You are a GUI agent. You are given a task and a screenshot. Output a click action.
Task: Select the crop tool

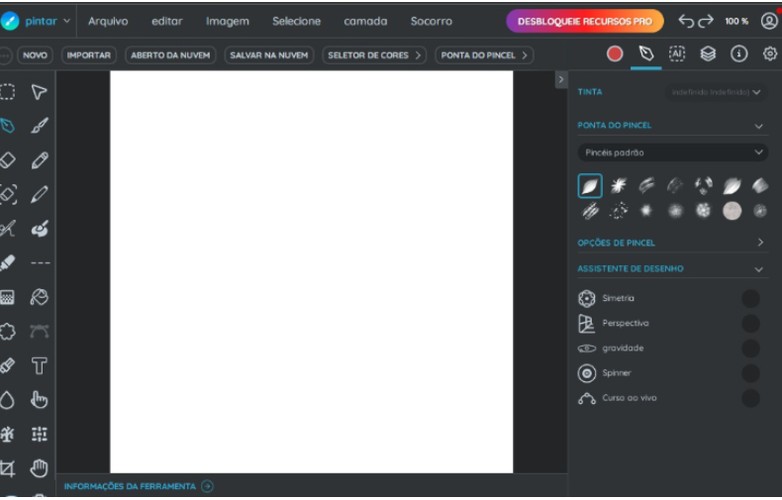pyautogui.click(x=7, y=468)
